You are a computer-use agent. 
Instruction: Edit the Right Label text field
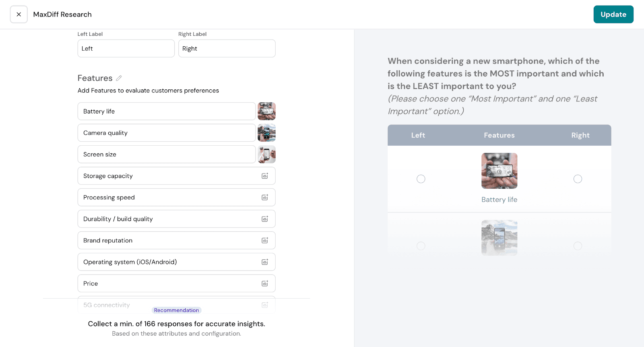coord(227,49)
